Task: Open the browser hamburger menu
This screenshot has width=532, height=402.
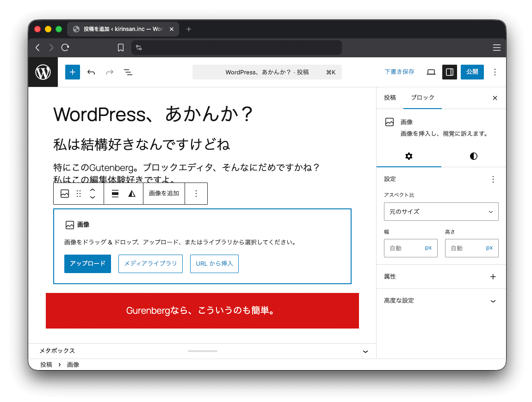Action: point(497,48)
